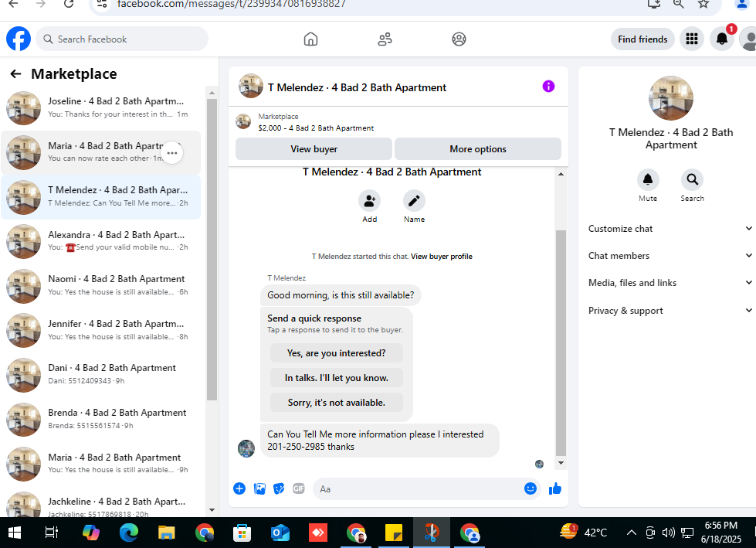Focus the Search Facebook field
Viewport: 756px width, 548px height.
click(x=123, y=39)
